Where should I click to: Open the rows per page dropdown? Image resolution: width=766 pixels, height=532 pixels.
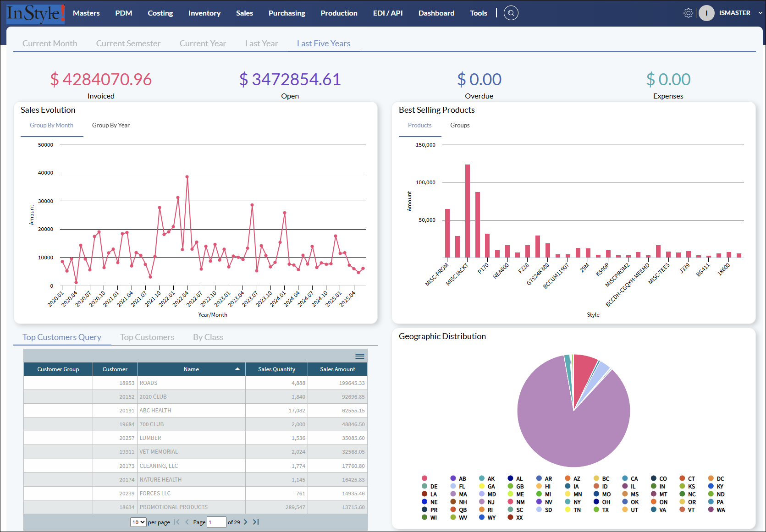click(x=138, y=522)
